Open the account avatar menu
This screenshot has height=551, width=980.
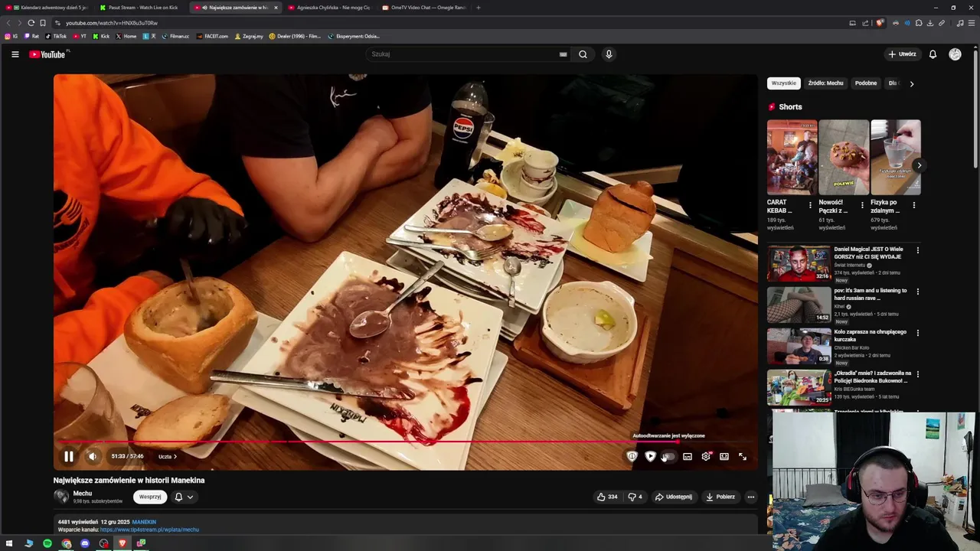pos(955,54)
